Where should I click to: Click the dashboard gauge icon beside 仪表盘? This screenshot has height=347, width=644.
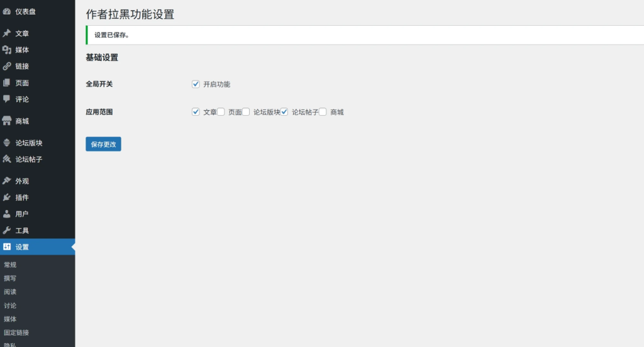coord(6,11)
